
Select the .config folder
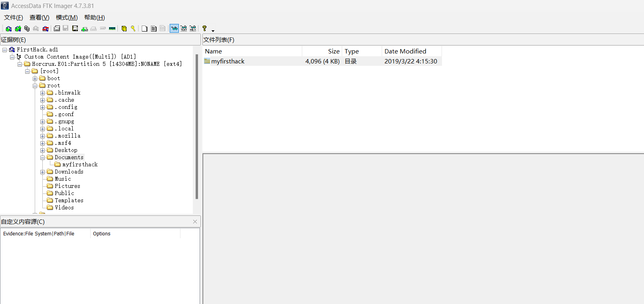(66, 107)
